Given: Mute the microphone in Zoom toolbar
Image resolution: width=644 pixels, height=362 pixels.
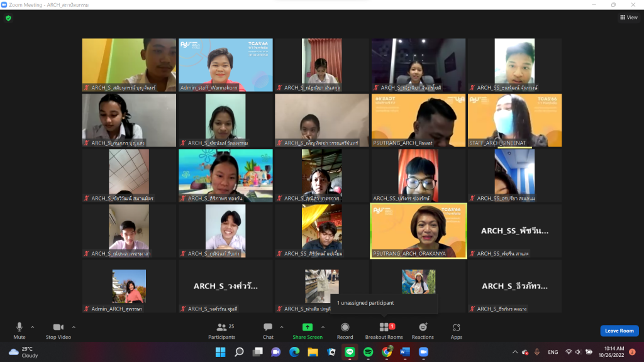Looking at the screenshot, I should [19, 329].
